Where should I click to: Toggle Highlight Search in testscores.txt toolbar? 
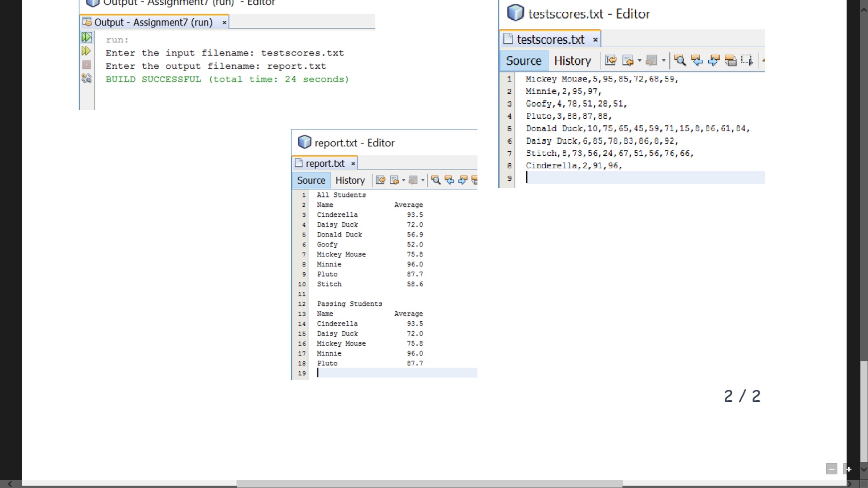tap(730, 60)
